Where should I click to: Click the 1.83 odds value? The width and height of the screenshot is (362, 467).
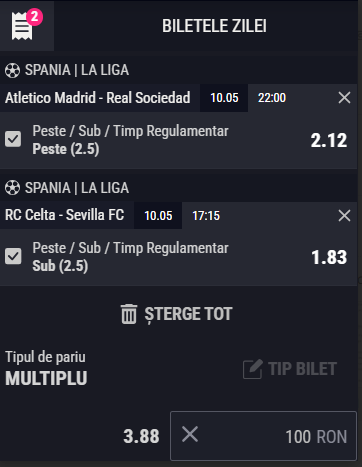point(329,257)
